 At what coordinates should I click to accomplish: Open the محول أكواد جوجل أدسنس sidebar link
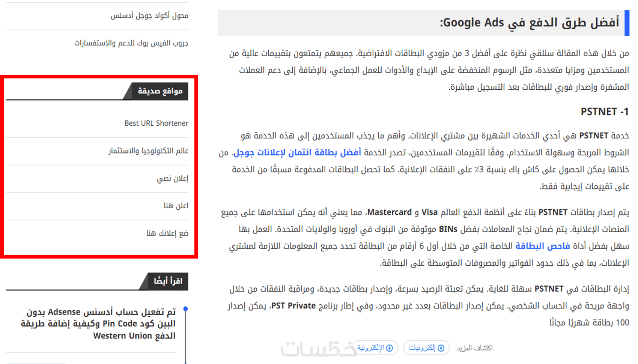[149, 16]
